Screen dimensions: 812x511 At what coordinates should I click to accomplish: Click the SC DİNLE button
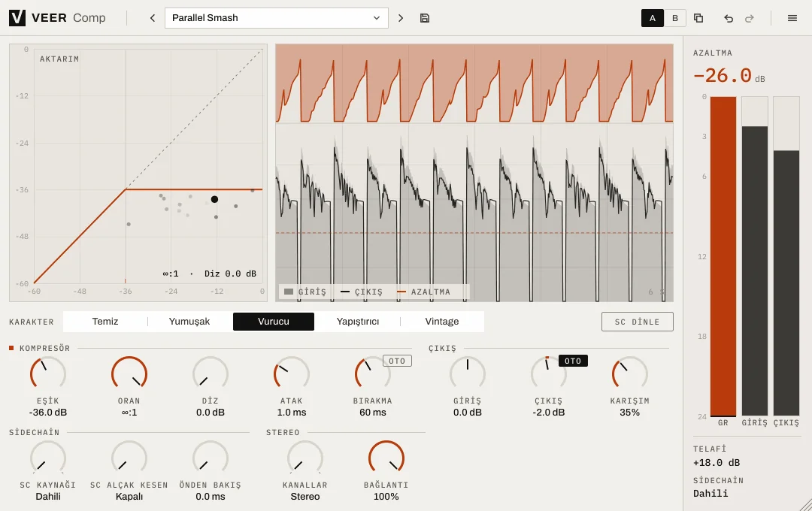click(638, 322)
